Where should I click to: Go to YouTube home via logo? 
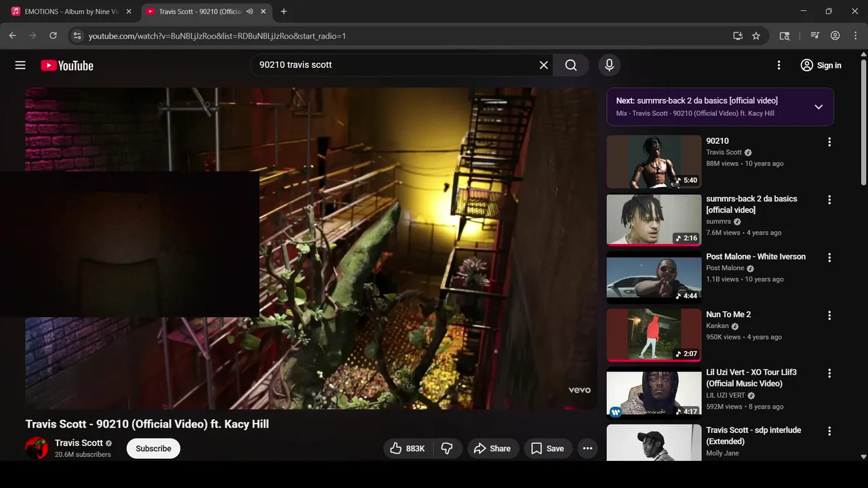pyautogui.click(x=67, y=65)
